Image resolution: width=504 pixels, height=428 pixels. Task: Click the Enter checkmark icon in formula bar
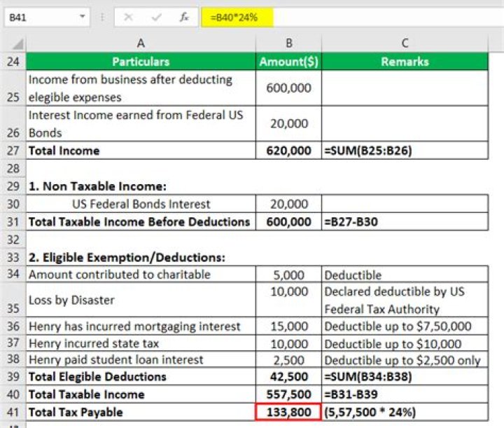[157, 17]
